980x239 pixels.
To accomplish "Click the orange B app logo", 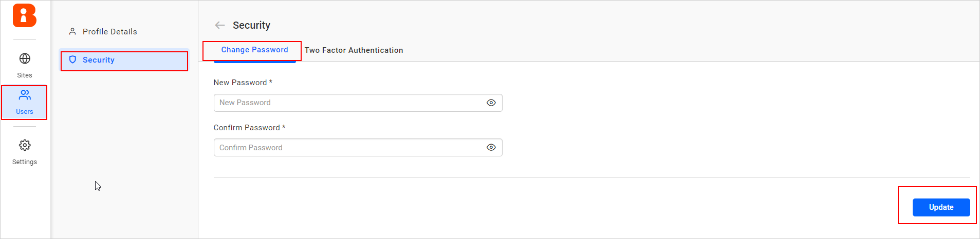I will [x=25, y=15].
